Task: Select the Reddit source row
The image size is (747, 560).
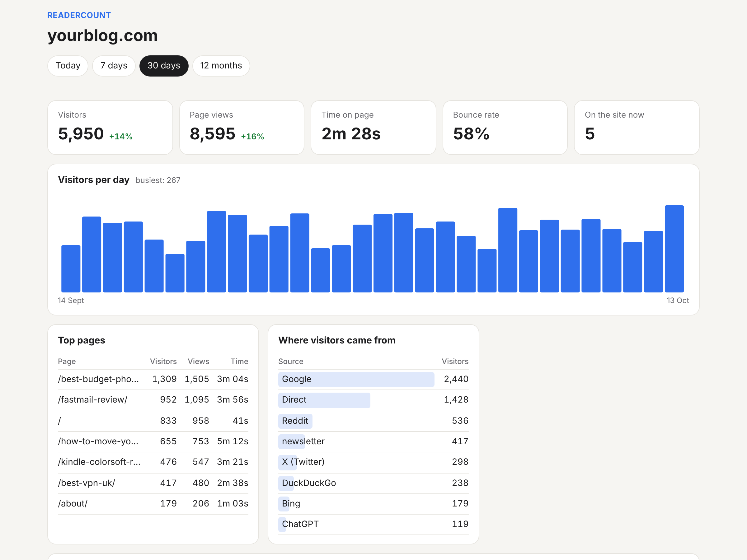Action: pyautogui.click(x=373, y=421)
